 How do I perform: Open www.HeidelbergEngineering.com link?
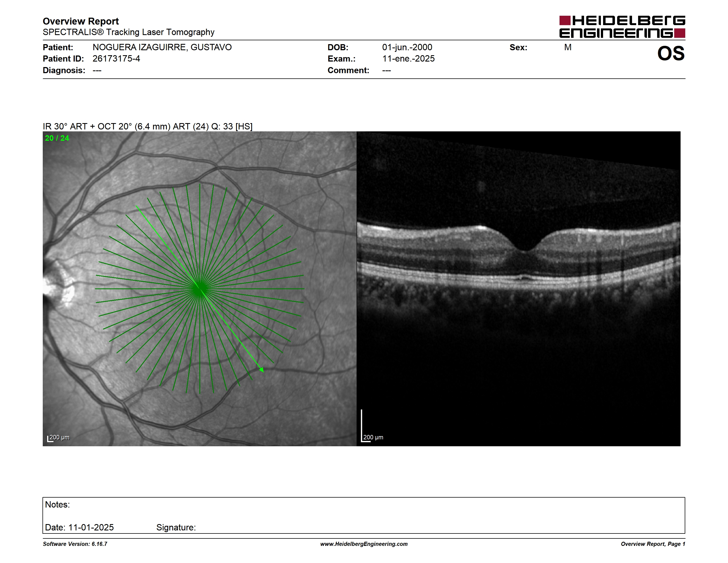(x=364, y=544)
